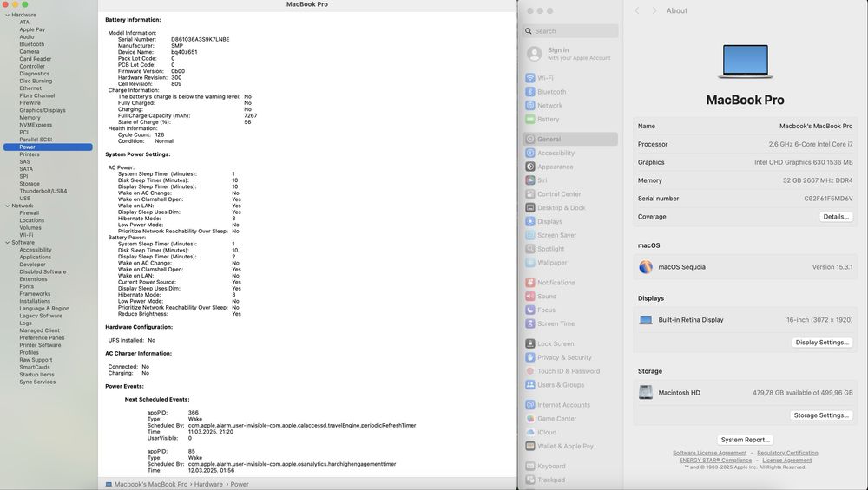The width and height of the screenshot is (868, 490).
Task: Select the General gear icon
Action: point(530,140)
